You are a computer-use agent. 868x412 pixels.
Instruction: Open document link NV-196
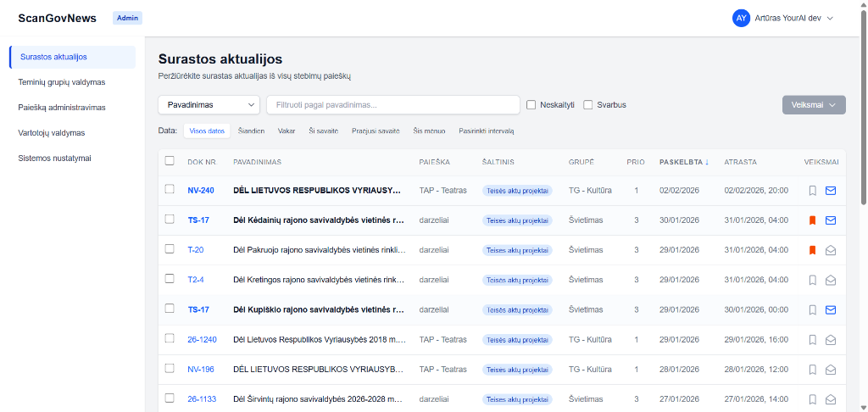click(201, 370)
